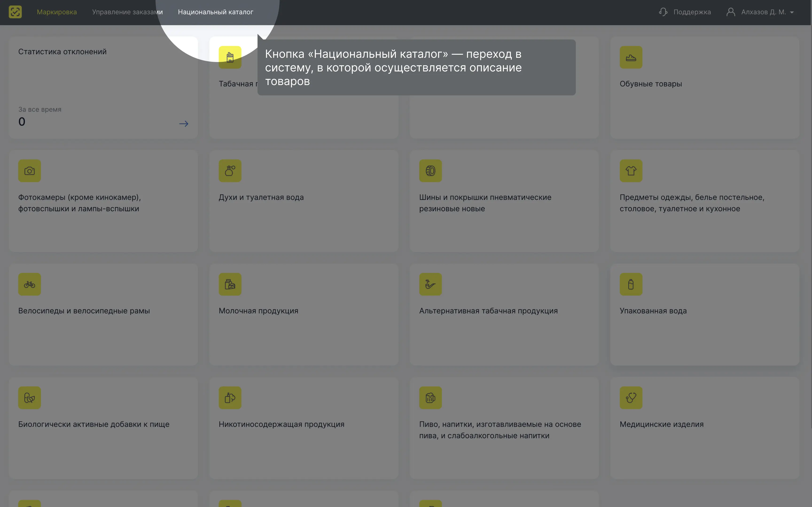Open Велосипеды и велосипедные рамы label

tap(84, 311)
